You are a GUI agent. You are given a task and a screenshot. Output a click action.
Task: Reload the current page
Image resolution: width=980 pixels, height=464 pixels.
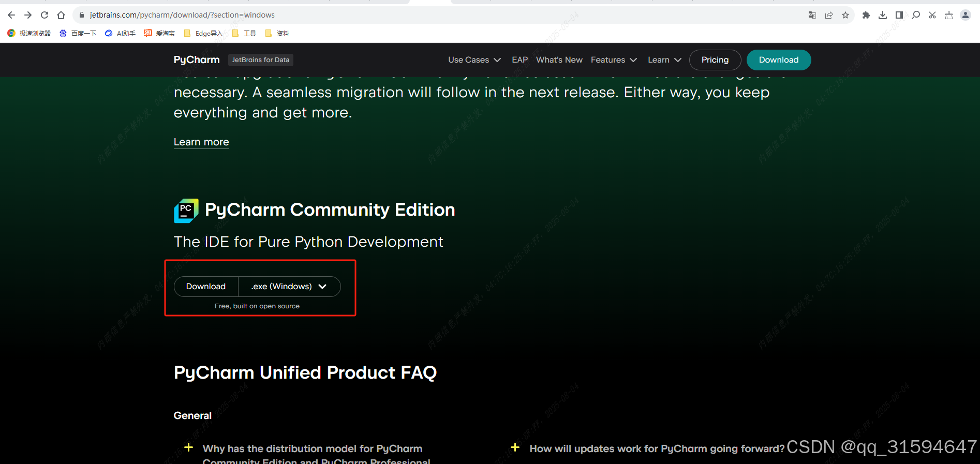(x=44, y=15)
